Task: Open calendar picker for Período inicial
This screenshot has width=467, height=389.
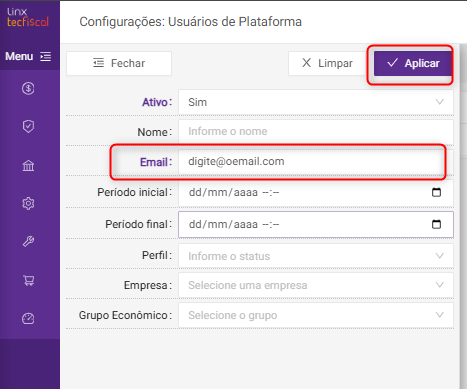Action: [x=436, y=192]
